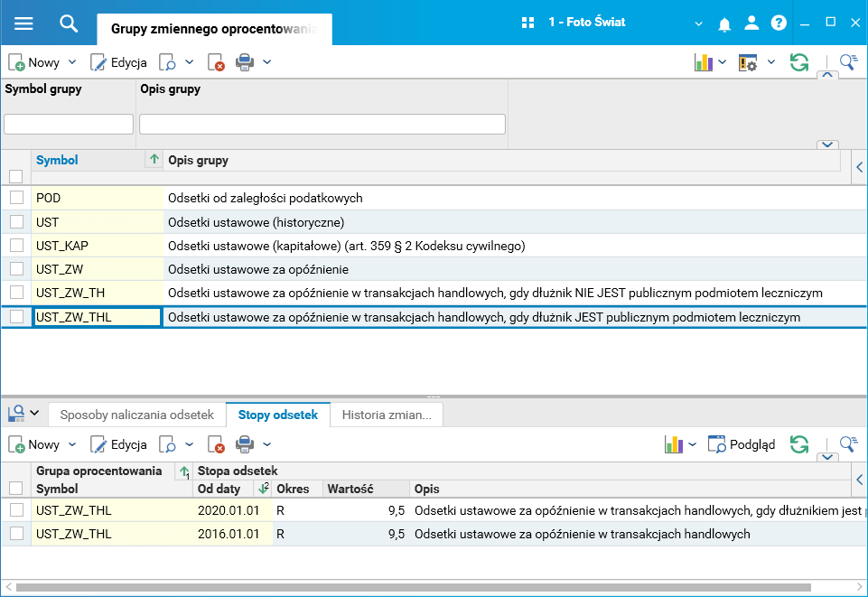
Task: Select the POD symbol cell
Action: tap(98, 198)
